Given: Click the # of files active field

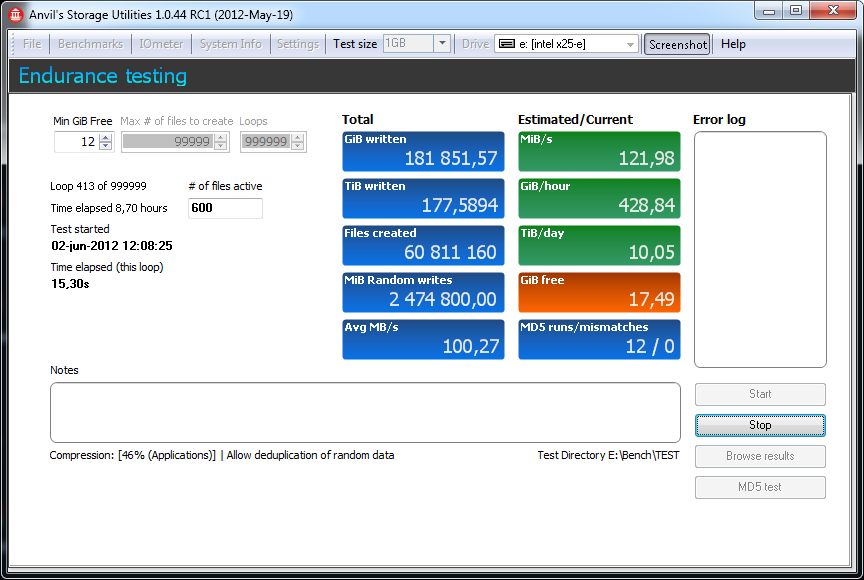Looking at the screenshot, I should point(225,208).
